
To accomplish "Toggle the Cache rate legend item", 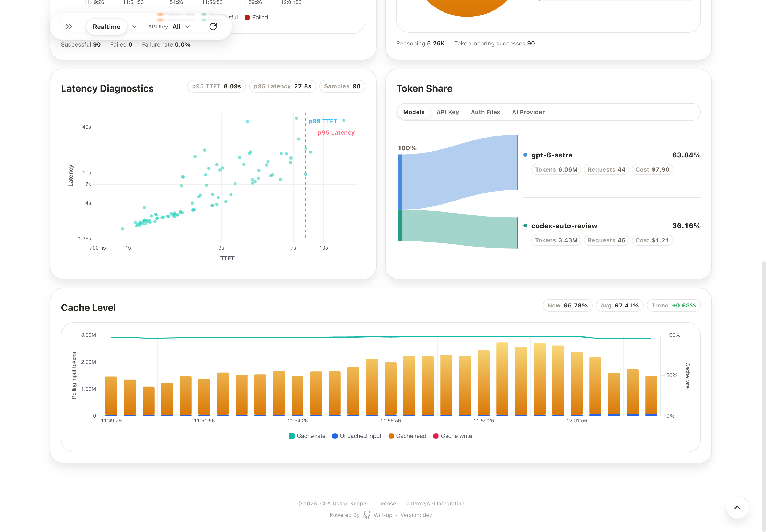I will 307,436.
